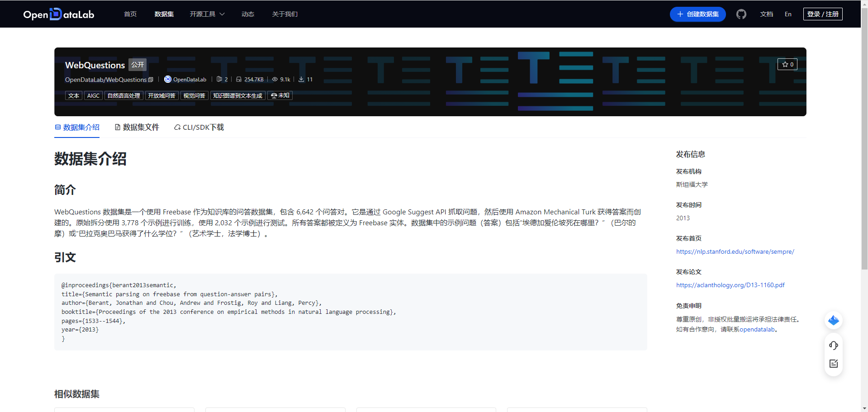This screenshot has height=412, width=868.
Task: Switch to the 数据集文件 tab
Action: 137,128
